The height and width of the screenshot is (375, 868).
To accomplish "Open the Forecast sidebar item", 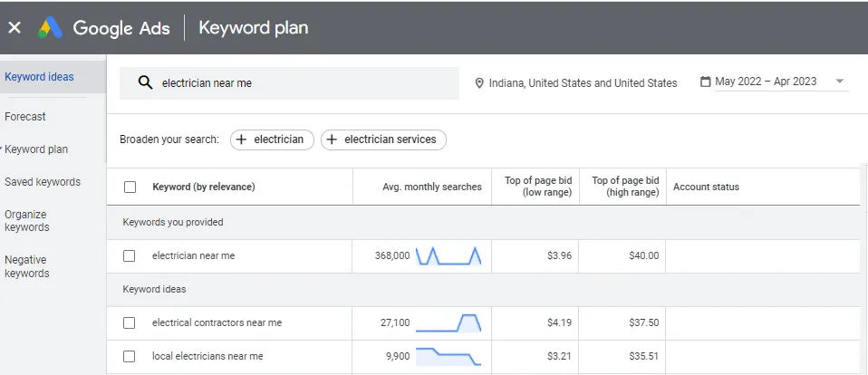I will [25, 117].
